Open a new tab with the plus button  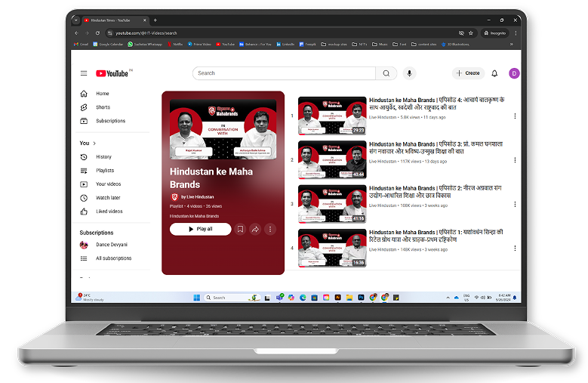coord(155,20)
